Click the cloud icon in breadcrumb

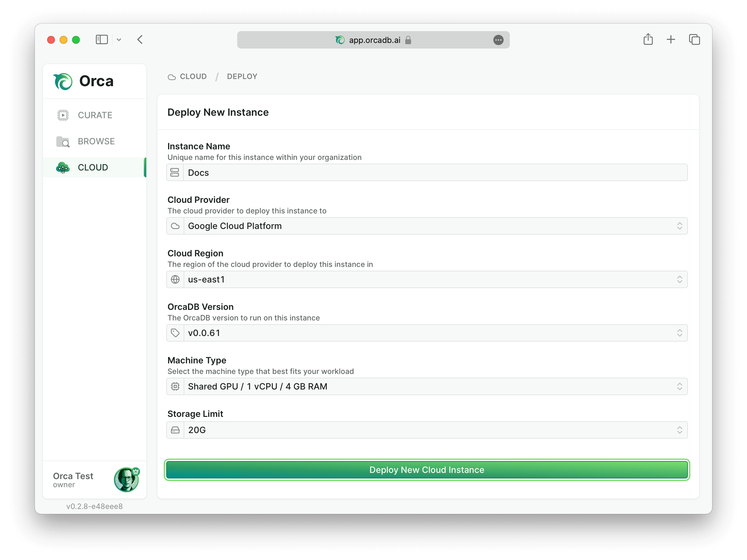(x=172, y=77)
